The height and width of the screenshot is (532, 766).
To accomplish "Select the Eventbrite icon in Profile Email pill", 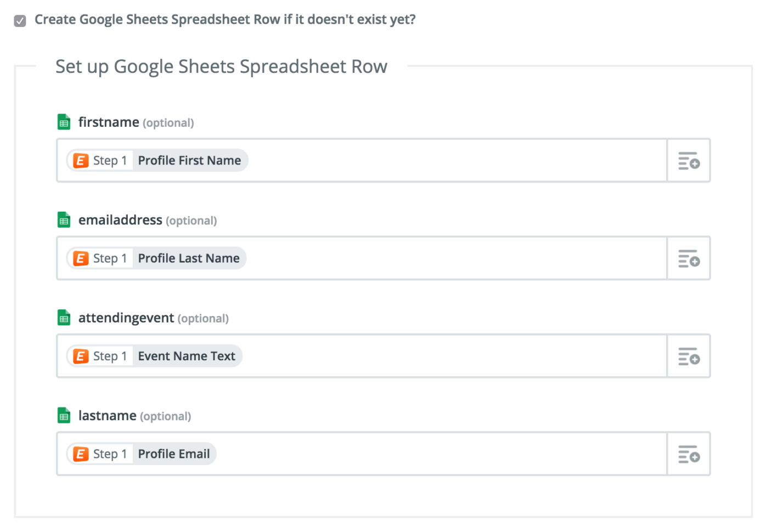I will point(80,454).
